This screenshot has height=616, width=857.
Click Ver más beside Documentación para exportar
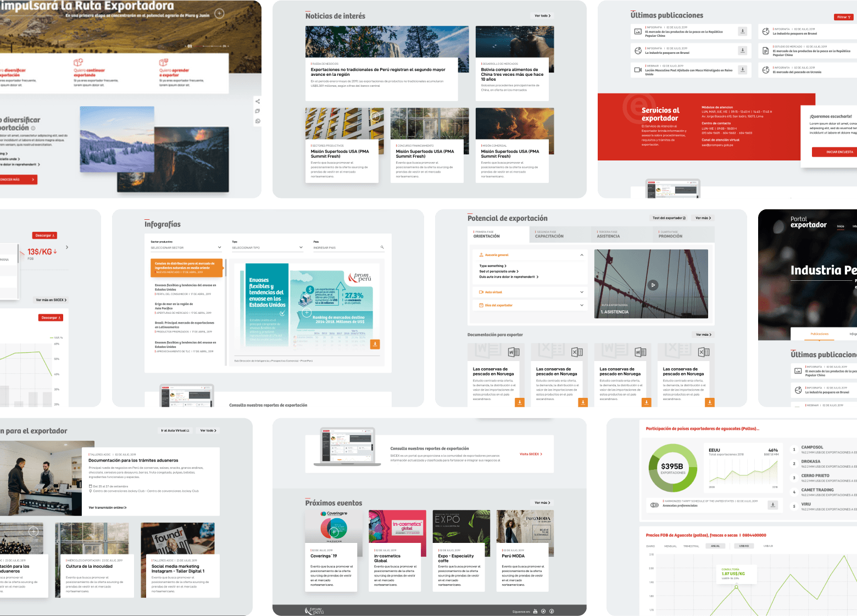(x=703, y=335)
